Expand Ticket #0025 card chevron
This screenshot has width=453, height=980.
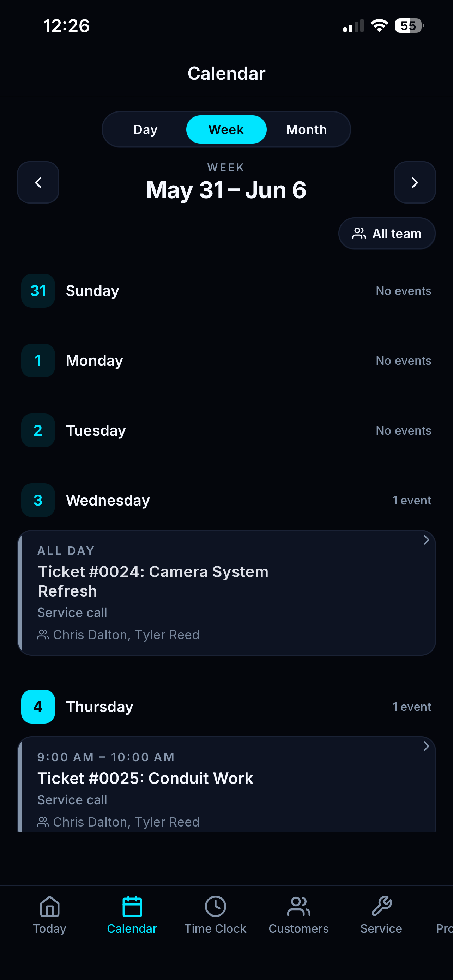pos(427,746)
